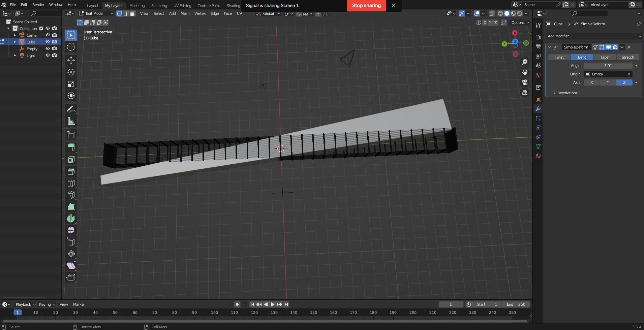Pick the Measure tool
644x330 pixels.
(x=71, y=121)
